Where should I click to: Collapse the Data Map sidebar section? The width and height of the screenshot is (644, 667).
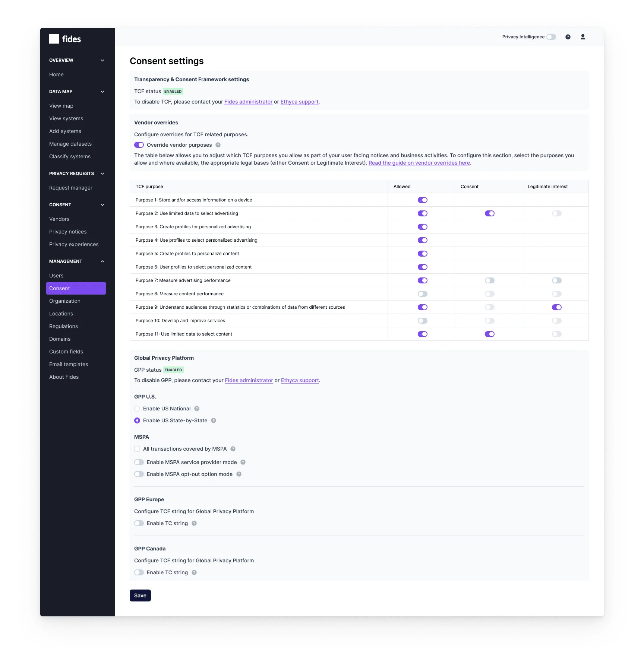pos(102,92)
